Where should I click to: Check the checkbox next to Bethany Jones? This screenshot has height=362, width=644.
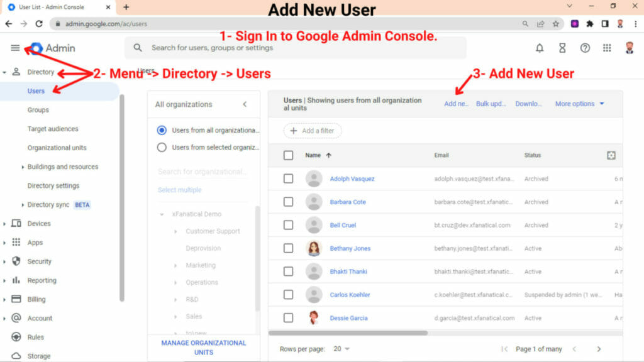coord(288,248)
